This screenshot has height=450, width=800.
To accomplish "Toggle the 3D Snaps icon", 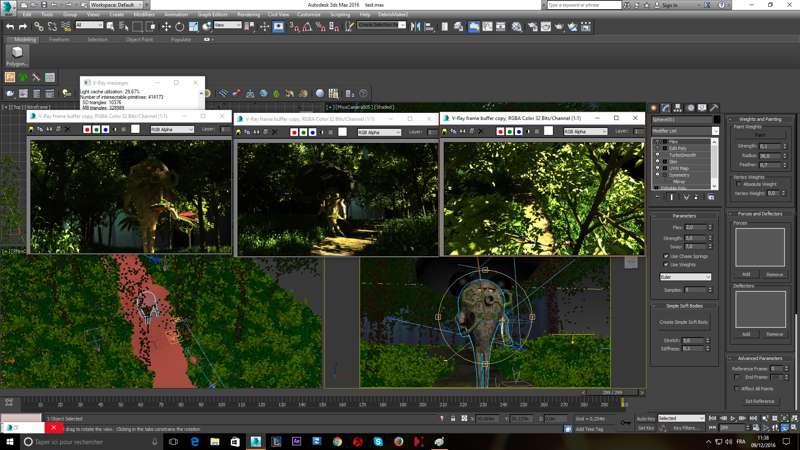I will (x=294, y=27).
